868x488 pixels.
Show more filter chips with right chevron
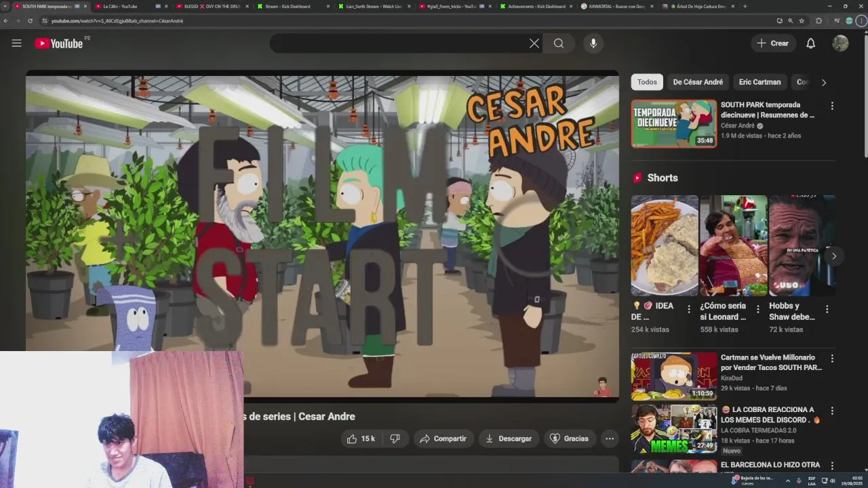pyautogui.click(x=824, y=83)
